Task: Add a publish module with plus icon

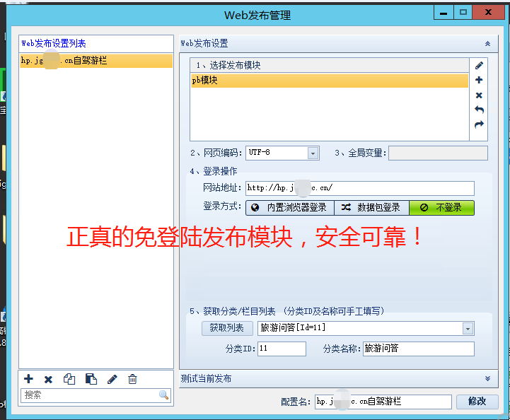Action: tap(479, 80)
